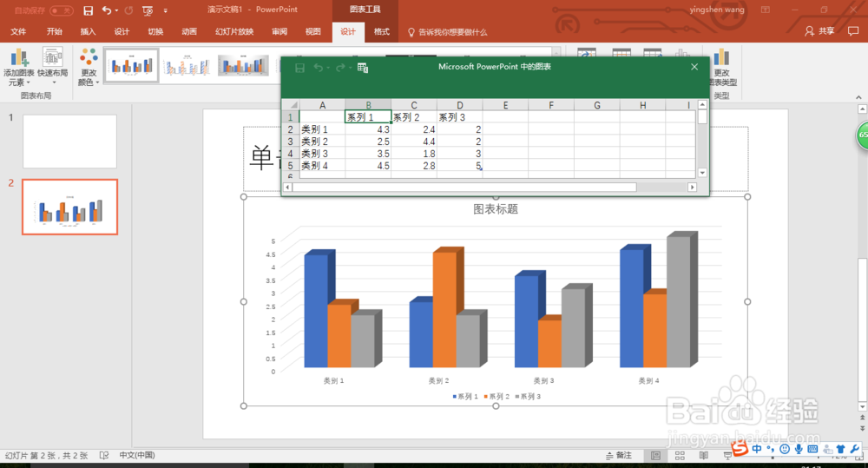
Task: Click 中文(中国) language indicator
Action: (137, 455)
